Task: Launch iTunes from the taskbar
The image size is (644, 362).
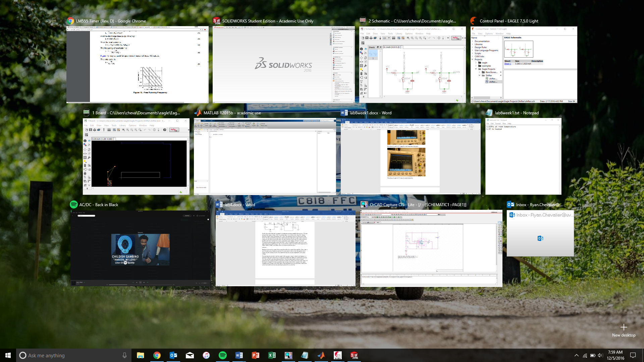Action: 206,355
